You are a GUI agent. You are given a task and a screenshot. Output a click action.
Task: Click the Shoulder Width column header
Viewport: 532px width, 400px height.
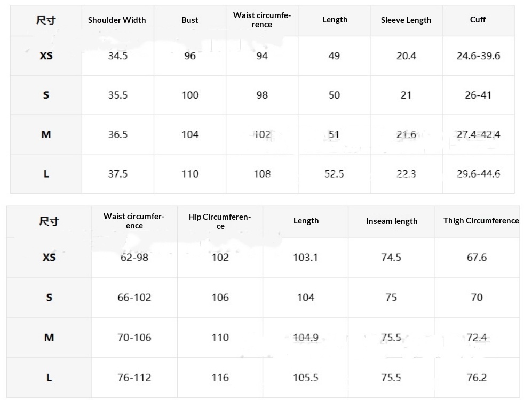[117, 20]
